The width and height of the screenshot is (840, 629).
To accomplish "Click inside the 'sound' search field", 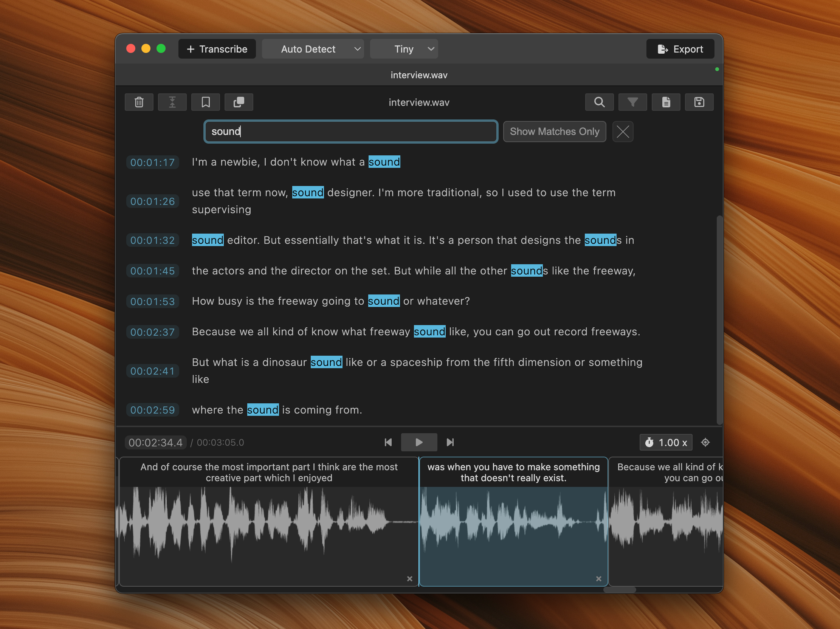I will coord(351,132).
